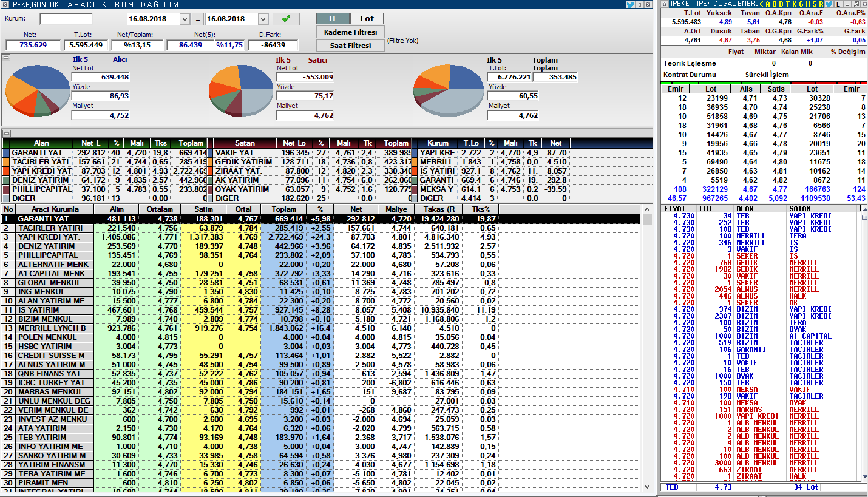Collapse the pie charts panel with its minus icon
The image size is (868, 497).
point(7,57)
